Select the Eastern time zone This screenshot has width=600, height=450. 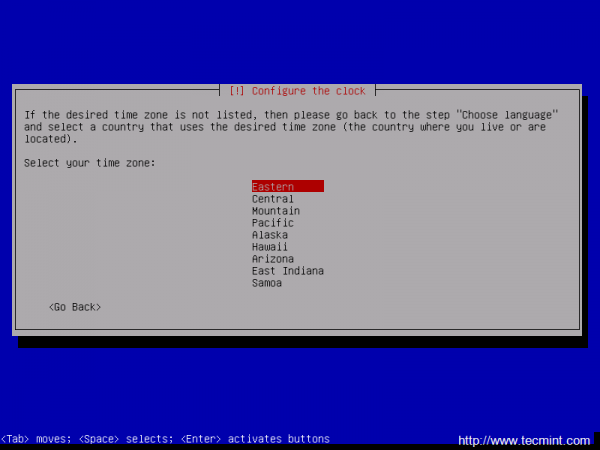pyautogui.click(x=288, y=186)
